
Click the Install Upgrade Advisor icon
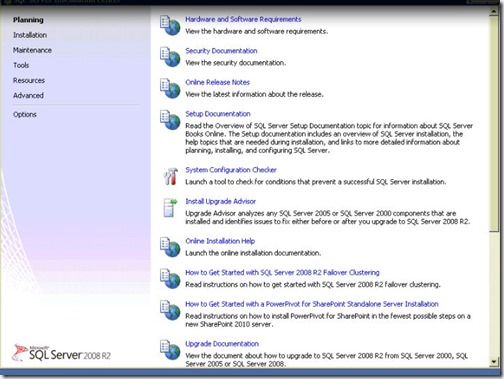point(170,207)
